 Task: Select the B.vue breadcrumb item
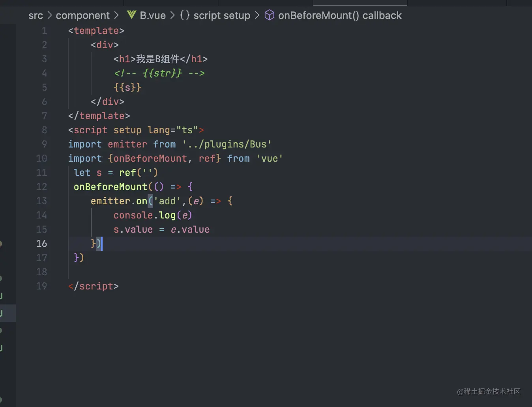[x=153, y=15]
